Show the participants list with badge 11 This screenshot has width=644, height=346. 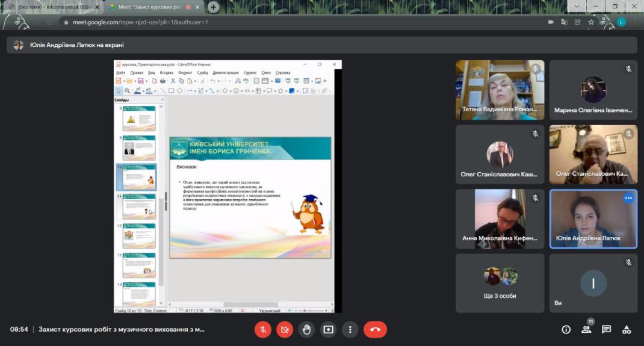[x=586, y=329]
